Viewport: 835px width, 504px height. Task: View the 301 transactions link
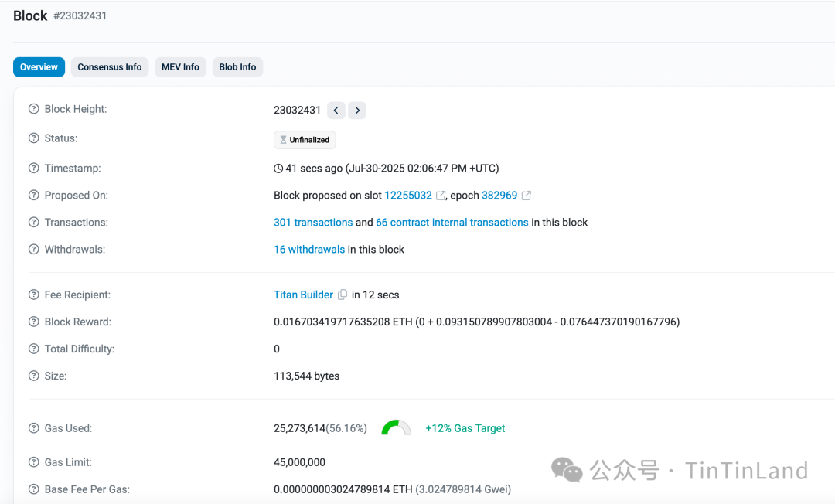[x=313, y=223]
